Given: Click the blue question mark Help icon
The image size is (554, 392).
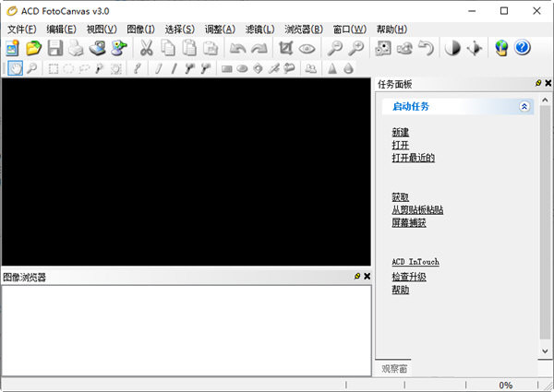Looking at the screenshot, I should click(523, 47).
